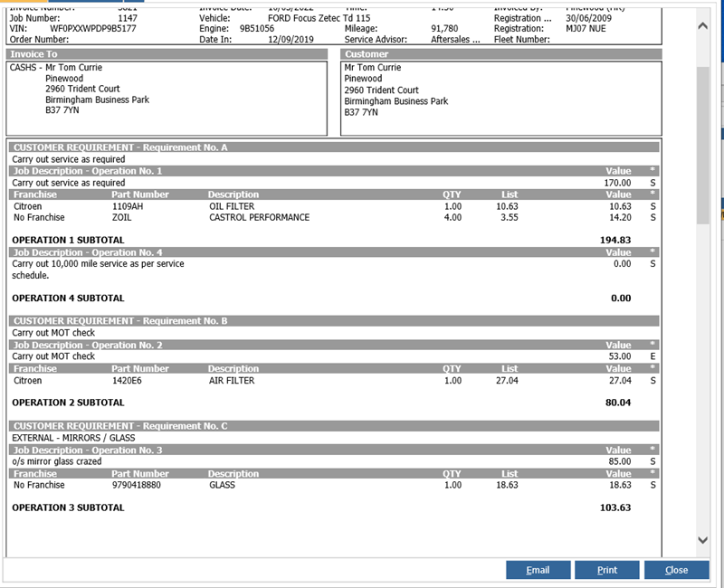Image resolution: width=724 pixels, height=588 pixels.
Task: Close the invoice preview window
Action: coord(677,570)
